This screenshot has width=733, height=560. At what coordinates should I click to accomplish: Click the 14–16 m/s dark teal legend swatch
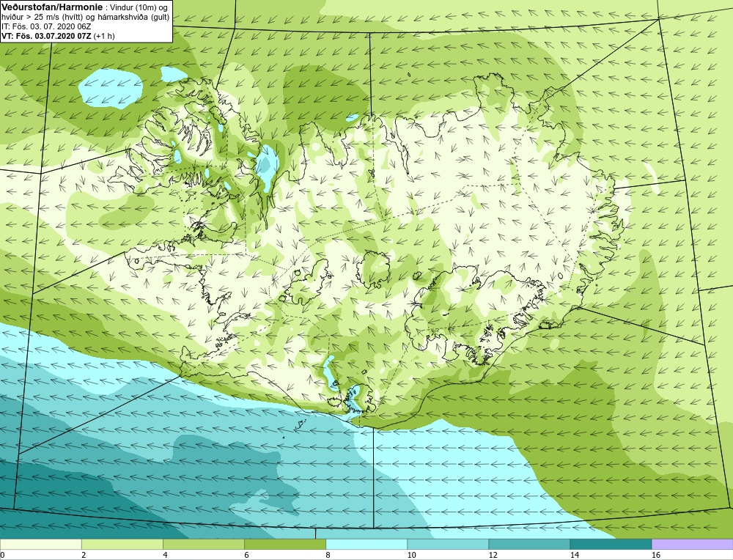[x=611, y=545]
